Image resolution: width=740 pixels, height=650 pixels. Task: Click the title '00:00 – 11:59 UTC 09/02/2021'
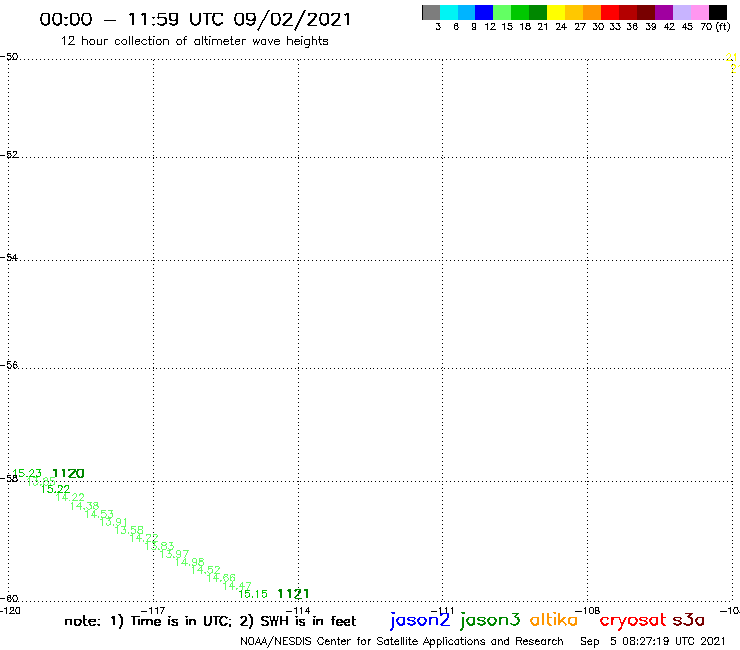click(195, 19)
